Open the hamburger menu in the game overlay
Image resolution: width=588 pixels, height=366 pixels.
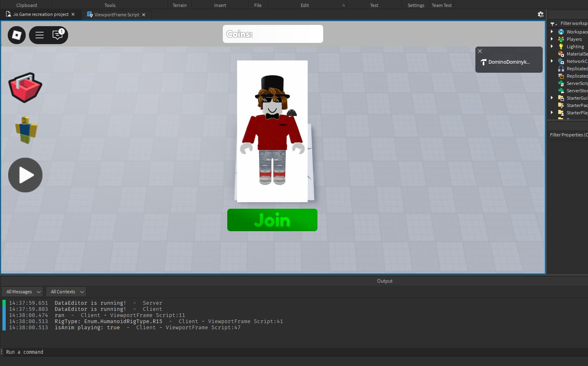(x=39, y=35)
